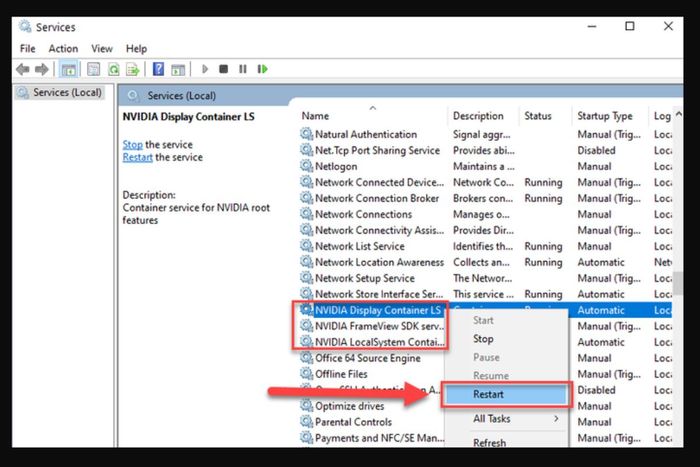Viewport: 700px width, 467px height.
Task: Click the Netlogon service gear icon
Action: (306, 166)
